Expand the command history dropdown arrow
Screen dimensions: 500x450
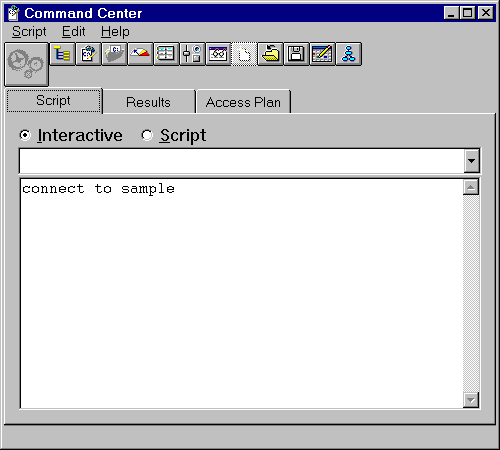[x=471, y=161]
